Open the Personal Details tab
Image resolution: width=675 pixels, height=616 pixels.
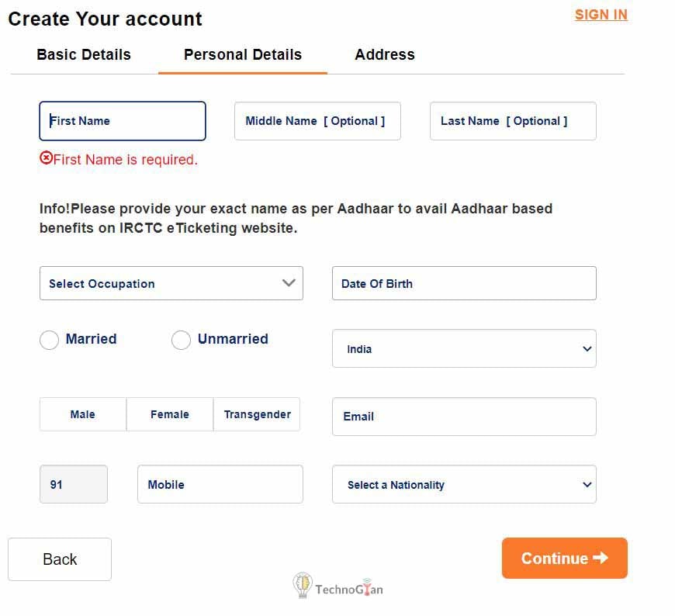pos(243,55)
